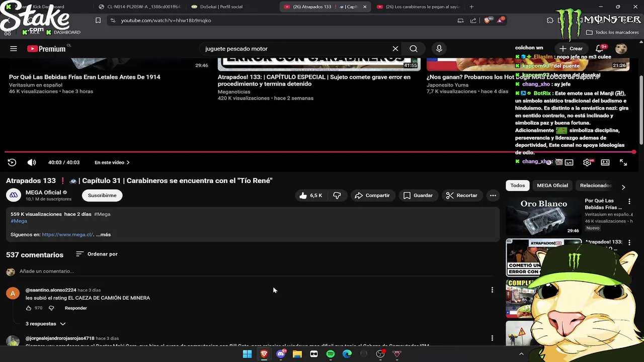
Task: Open options for Por Qué Las Bebidas sidebar video
Action: point(629,202)
